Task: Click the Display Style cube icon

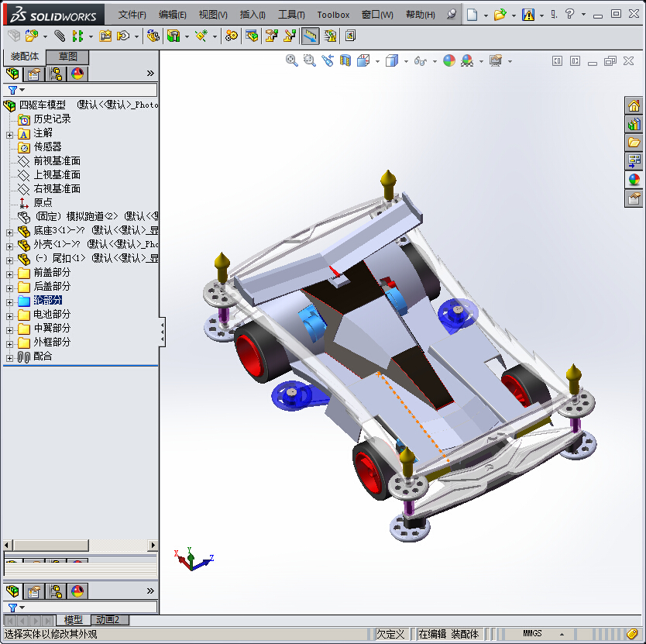Action: 392,61
